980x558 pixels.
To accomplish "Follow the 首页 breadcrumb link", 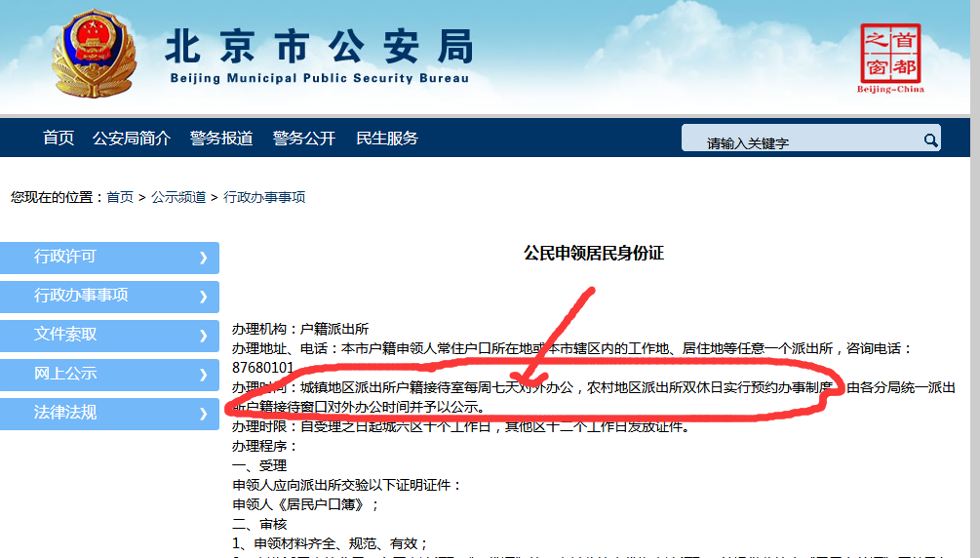I will click(x=120, y=197).
